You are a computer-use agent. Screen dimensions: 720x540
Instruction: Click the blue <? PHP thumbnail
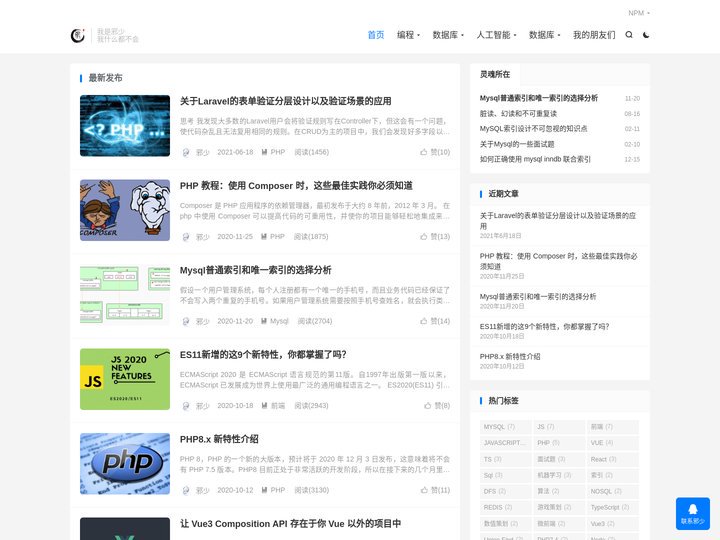click(x=125, y=126)
